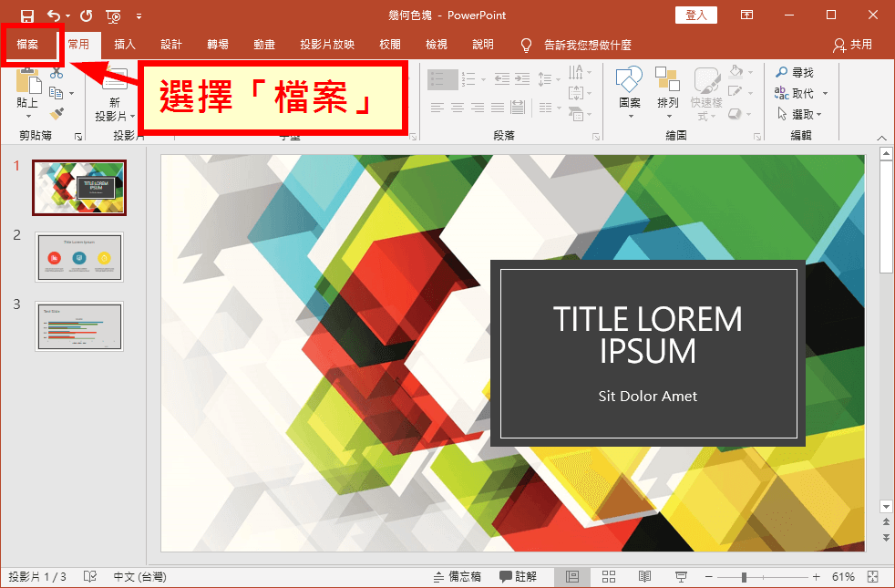Image resolution: width=895 pixels, height=588 pixels.
Task: Open Ribbon Display Options icon in title bar
Action: coord(746,15)
